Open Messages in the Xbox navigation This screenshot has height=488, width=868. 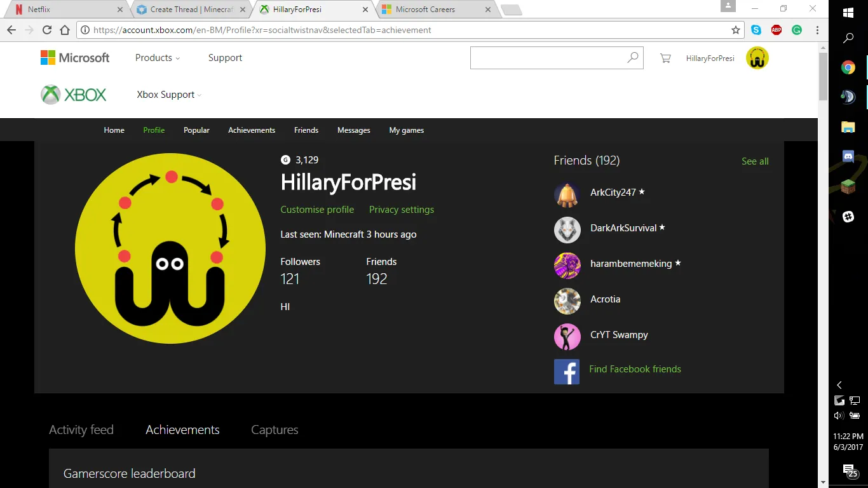pos(354,130)
